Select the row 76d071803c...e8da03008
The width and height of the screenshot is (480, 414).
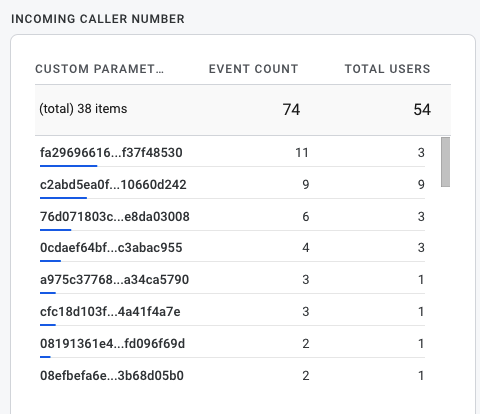click(232, 216)
